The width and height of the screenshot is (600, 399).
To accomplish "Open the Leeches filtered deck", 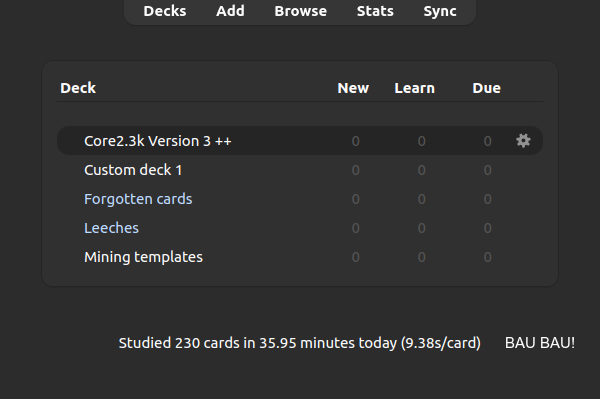I will click(111, 228).
